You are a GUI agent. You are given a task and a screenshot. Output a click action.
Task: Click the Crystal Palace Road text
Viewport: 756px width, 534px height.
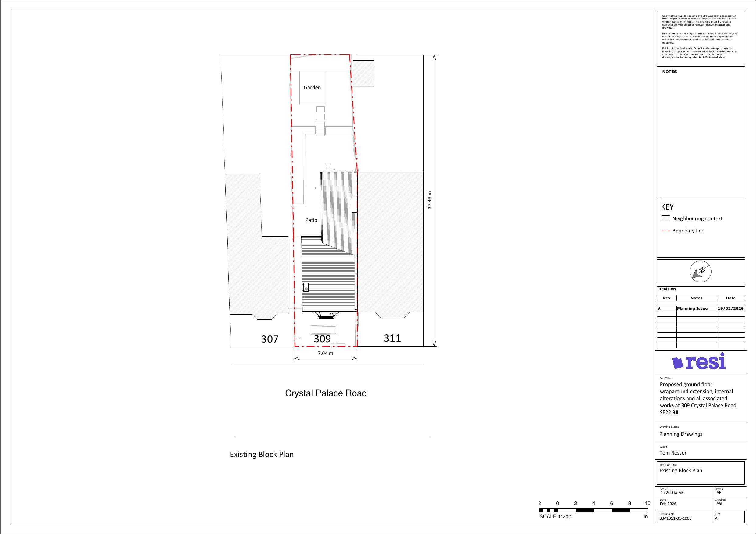[326, 393]
